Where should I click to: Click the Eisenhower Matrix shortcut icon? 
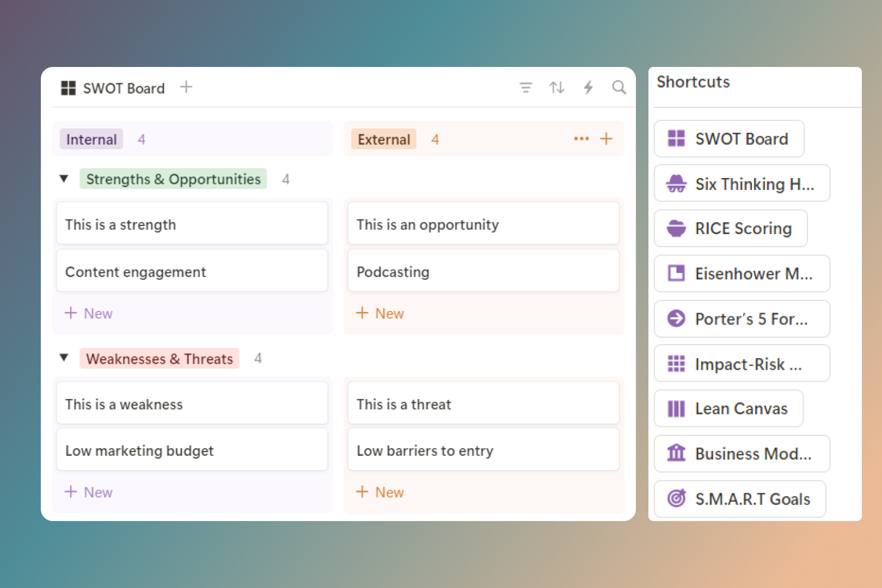(676, 273)
